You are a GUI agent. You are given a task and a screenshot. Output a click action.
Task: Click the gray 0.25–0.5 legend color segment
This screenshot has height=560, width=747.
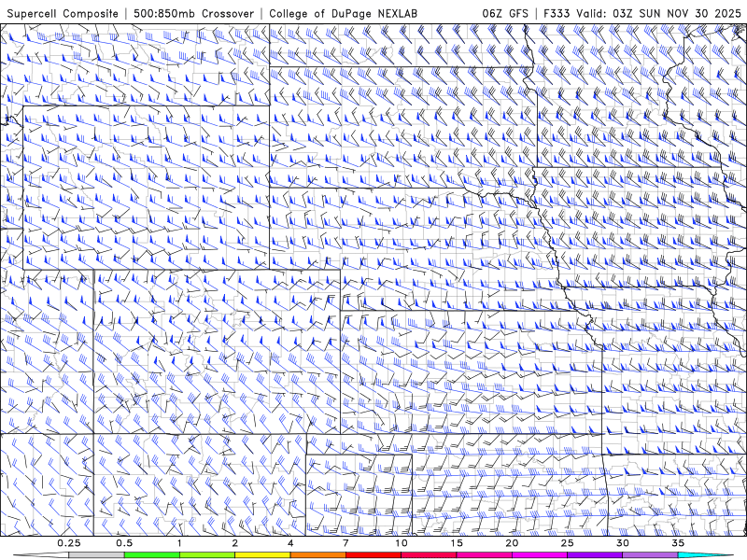pos(96,555)
